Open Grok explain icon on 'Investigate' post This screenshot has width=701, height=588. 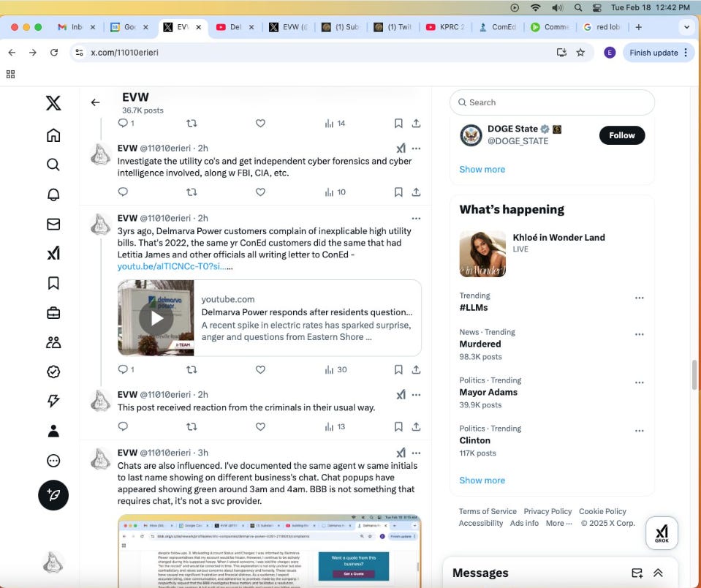(x=401, y=148)
